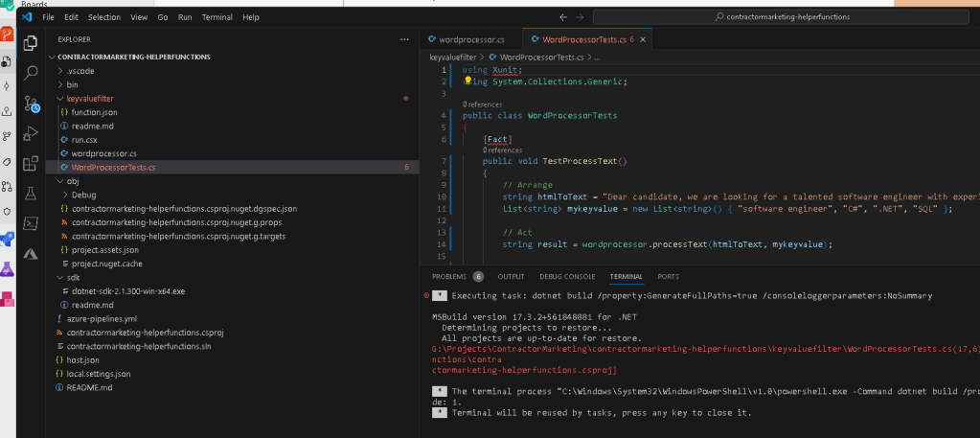Open Azure DevOps Tags icon in sidebar

tap(7, 161)
